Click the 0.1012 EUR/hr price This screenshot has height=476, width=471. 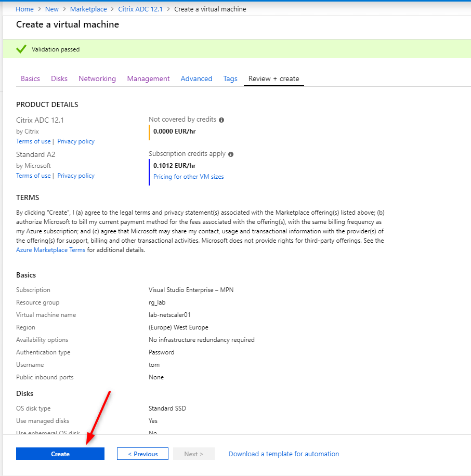point(174,166)
